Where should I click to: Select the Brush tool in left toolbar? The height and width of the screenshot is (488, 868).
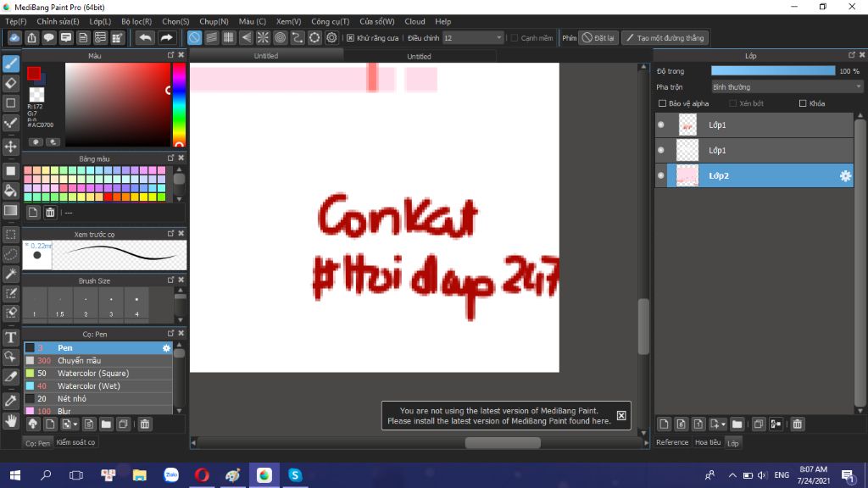pyautogui.click(x=11, y=64)
